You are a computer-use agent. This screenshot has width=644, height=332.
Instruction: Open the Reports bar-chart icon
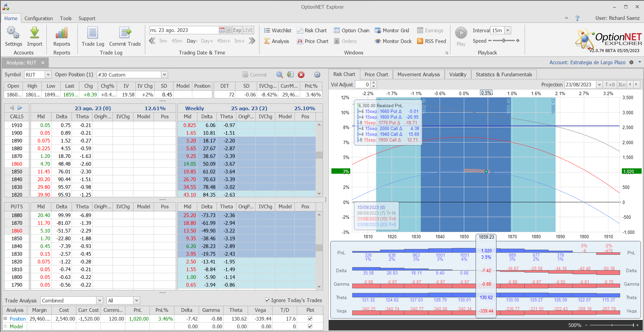click(x=62, y=33)
